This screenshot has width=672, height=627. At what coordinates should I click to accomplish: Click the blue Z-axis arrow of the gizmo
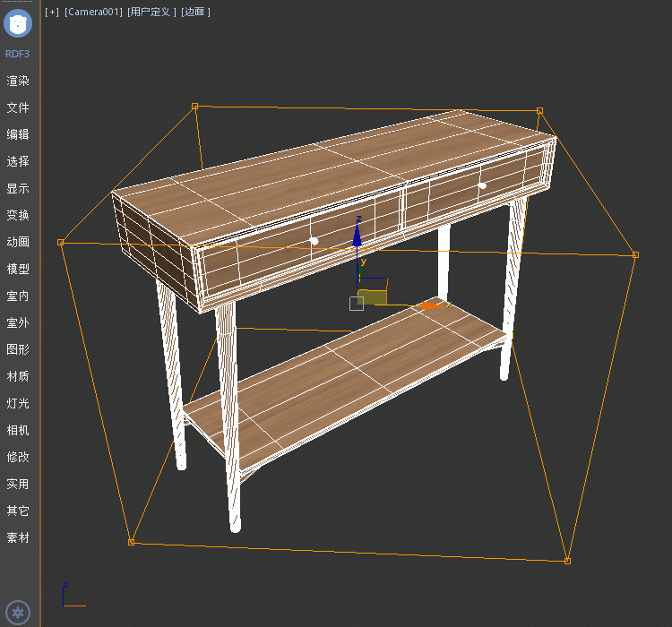click(357, 235)
